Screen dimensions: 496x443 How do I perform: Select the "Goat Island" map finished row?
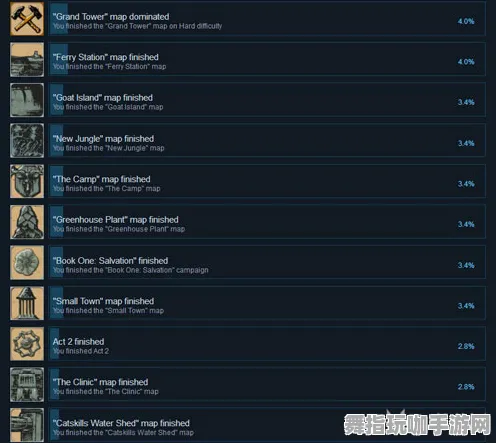267,100
